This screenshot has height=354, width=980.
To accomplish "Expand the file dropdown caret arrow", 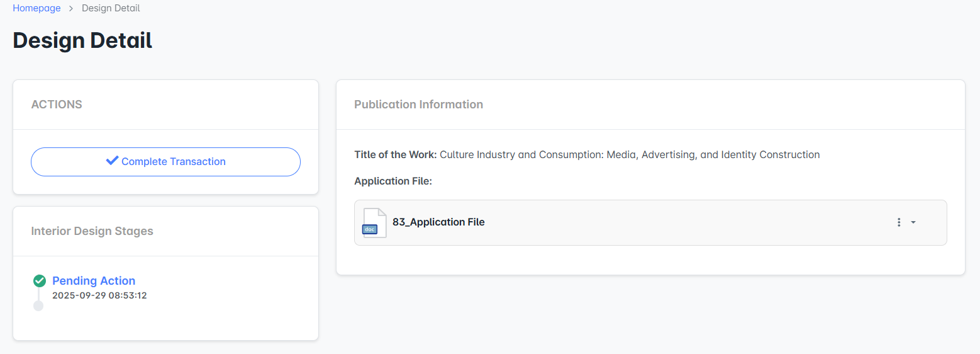I will 913,222.
